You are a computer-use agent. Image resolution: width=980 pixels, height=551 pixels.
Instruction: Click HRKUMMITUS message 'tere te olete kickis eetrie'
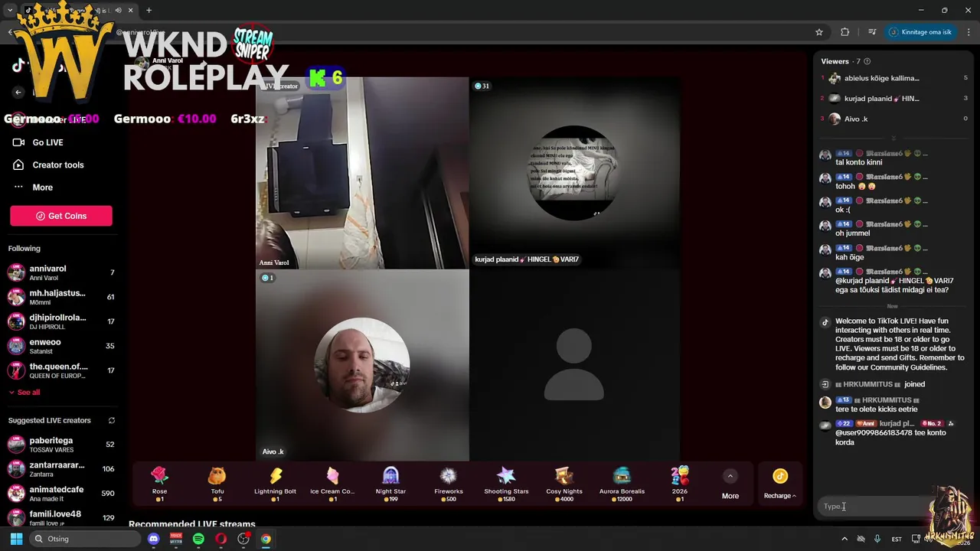(x=877, y=409)
